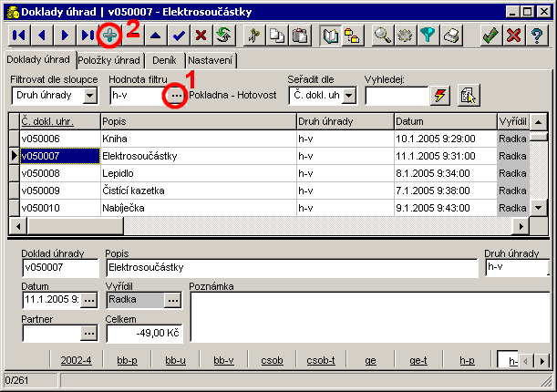Jump to the first record in toolbar
Image resolution: width=557 pixels, height=392 pixels.
coord(18,36)
